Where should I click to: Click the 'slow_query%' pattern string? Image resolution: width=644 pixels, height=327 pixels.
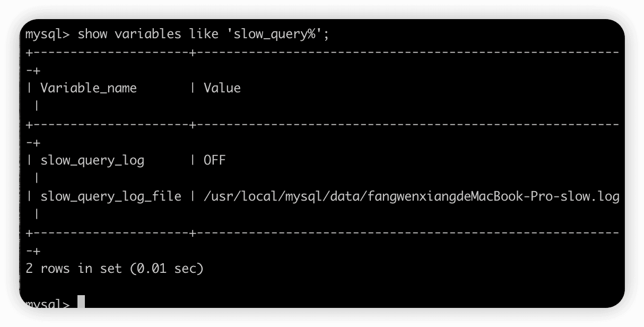coord(275,34)
